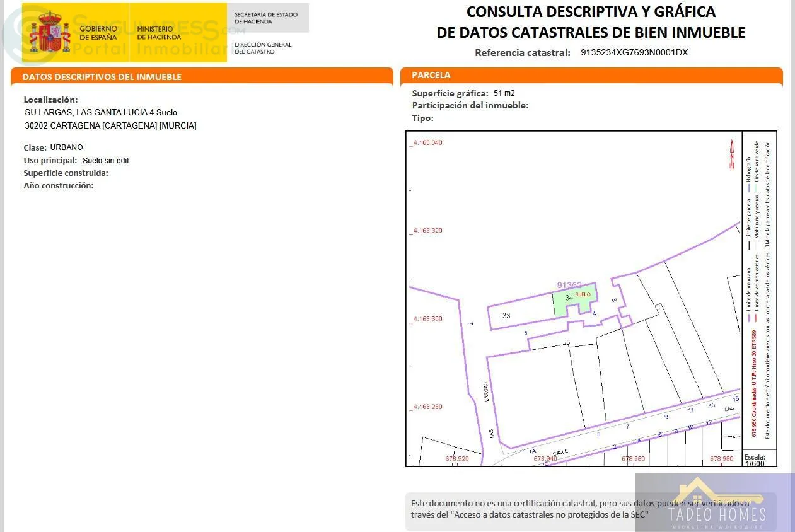Click the Superficie gráfica label
795x532 pixels.
[451, 93]
